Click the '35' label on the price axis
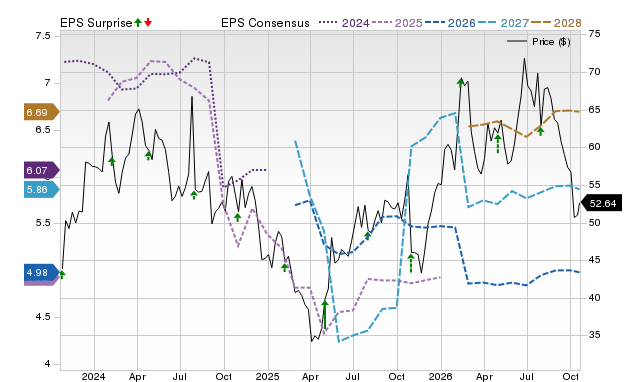640x382 pixels. 595,335
